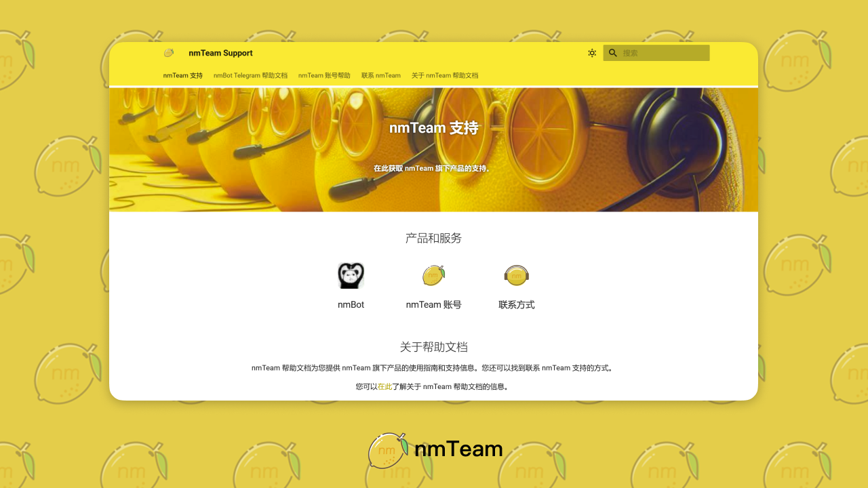Open the nmBot panda product icon
Viewport: 868px width, 488px height.
click(x=351, y=275)
